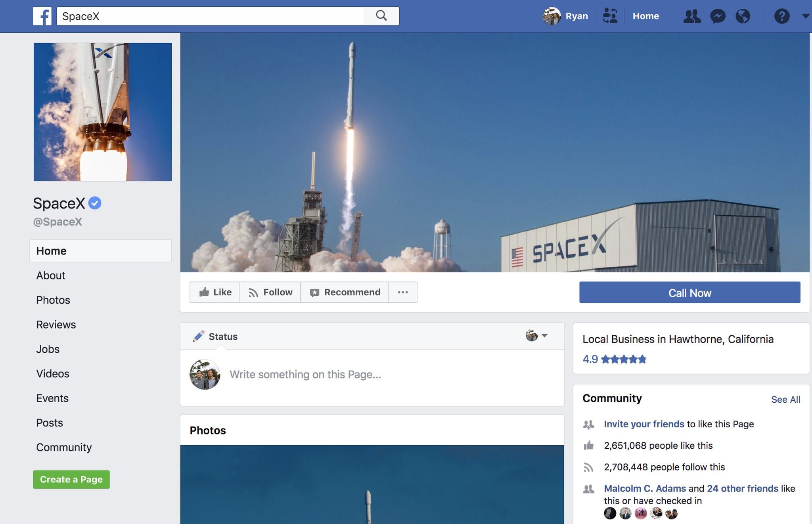Expand the account menu arrow
This screenshot has height=524, width=812.
pos(805,16)
